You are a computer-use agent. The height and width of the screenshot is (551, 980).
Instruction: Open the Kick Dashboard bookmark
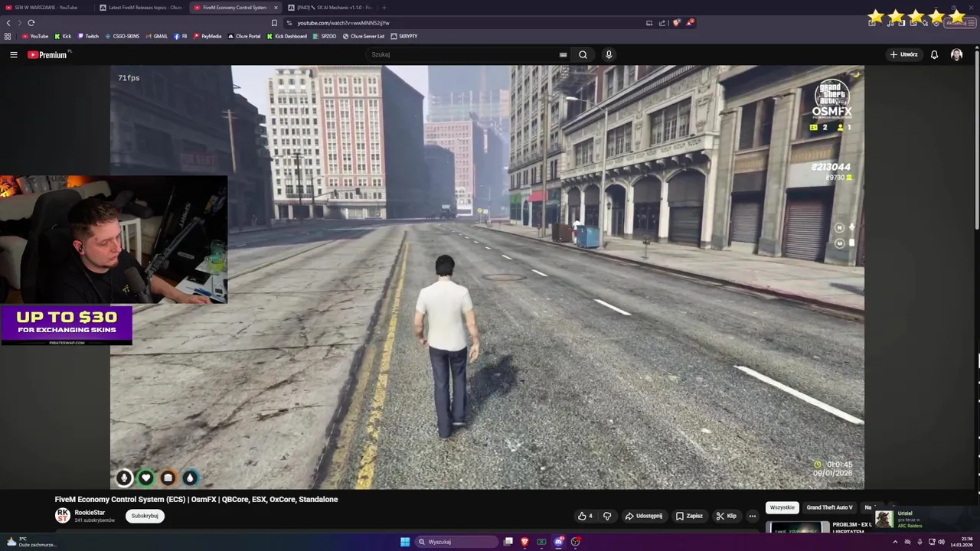287,36
